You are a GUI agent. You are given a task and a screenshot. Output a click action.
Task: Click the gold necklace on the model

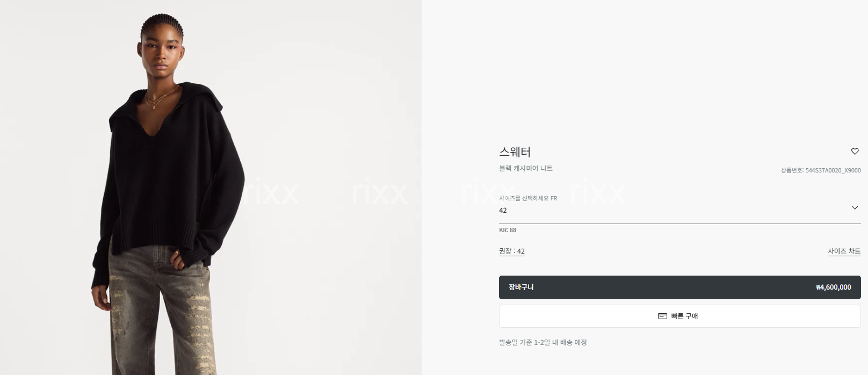tap(157, 99)
